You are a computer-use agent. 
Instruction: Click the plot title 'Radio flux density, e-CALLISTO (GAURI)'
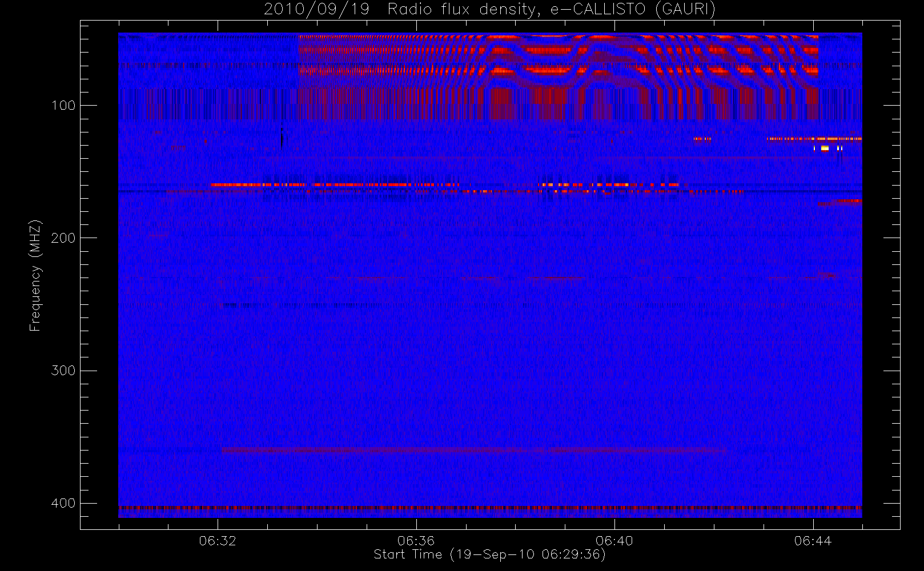(551, 10)
